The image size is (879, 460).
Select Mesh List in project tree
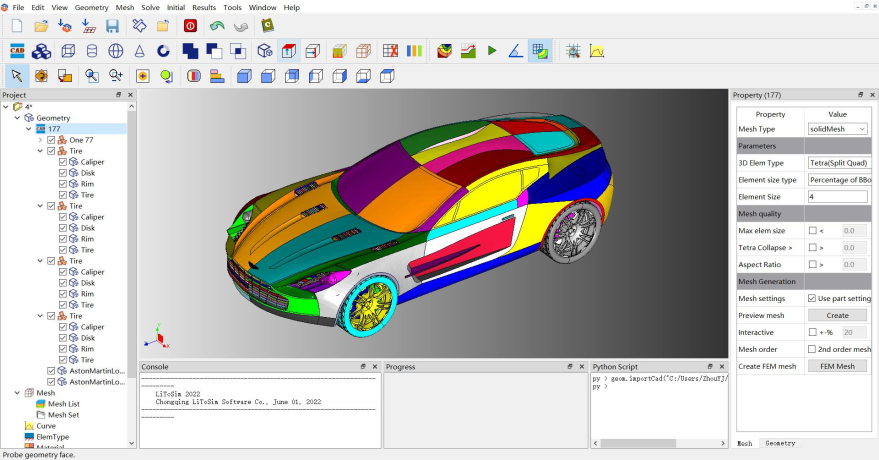(63, 404)
